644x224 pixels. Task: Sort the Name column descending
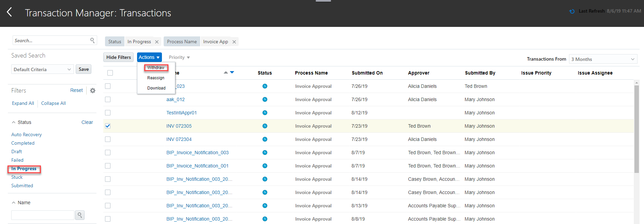point(232,72)
